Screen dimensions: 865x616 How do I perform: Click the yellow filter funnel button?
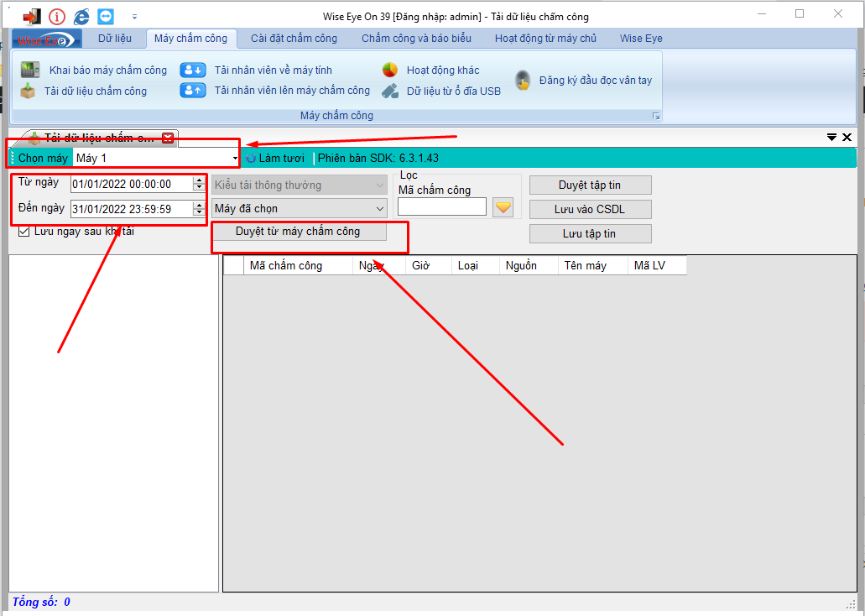pos(503,207)
